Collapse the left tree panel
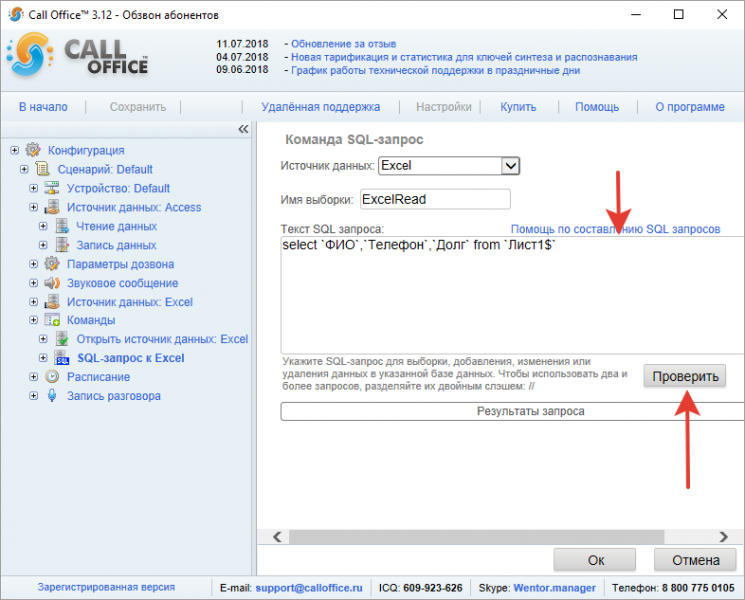 pos(243,129)
